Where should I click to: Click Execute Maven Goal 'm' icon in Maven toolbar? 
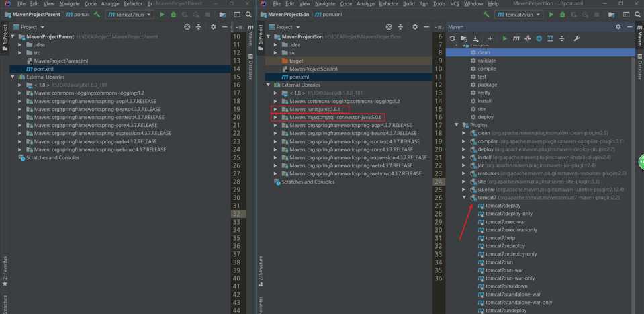(516, 38)
